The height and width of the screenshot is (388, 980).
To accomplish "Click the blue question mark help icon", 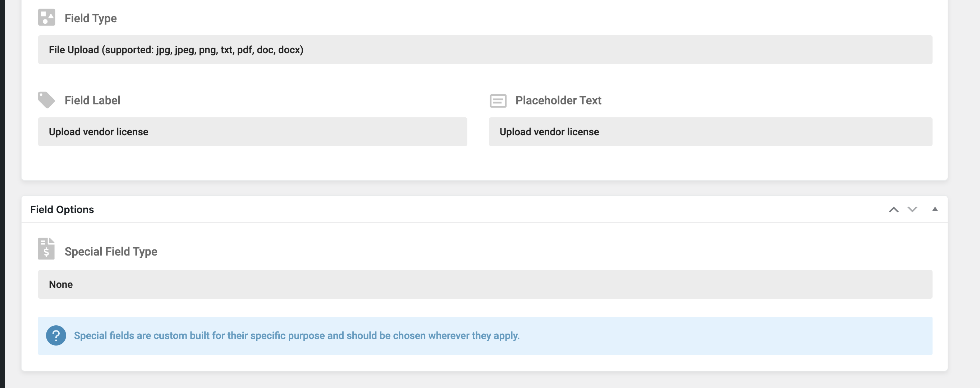I will pos(56,335).
